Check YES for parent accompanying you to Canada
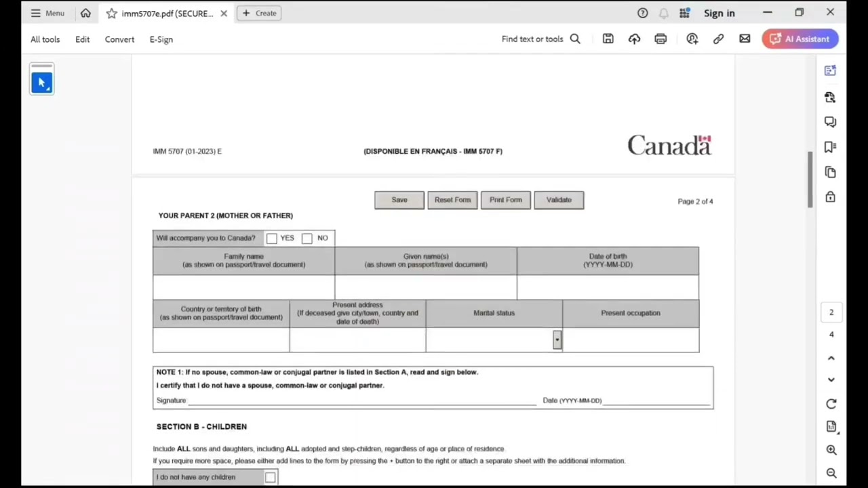This screenshot has width=868, height=488. (271, 238)
